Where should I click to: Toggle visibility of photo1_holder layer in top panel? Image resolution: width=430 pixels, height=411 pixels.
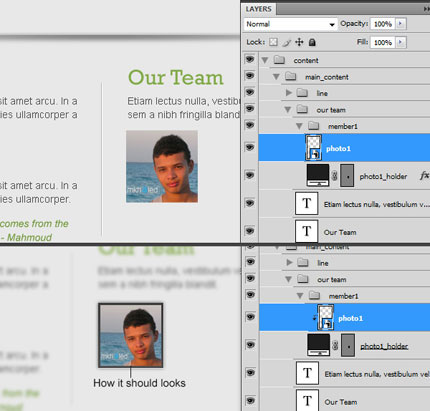click(250, 175)
